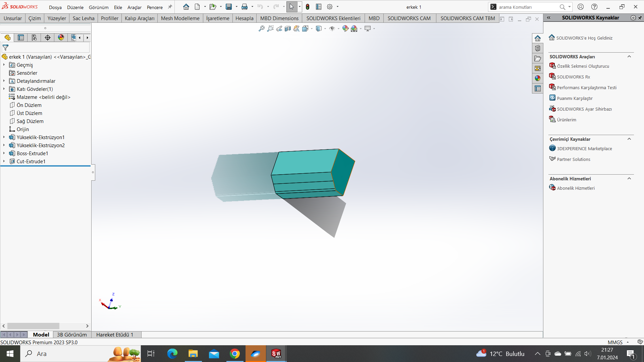Screen dimensions: 644x362
Task: Open the DisplayManager color ball tab
Action: point(61,38)
